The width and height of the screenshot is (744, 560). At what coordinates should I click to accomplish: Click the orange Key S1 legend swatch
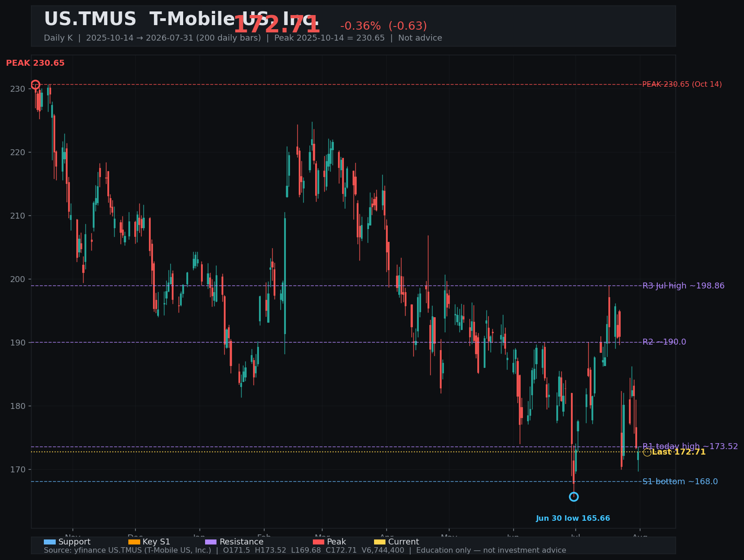[x=134, y=542]
